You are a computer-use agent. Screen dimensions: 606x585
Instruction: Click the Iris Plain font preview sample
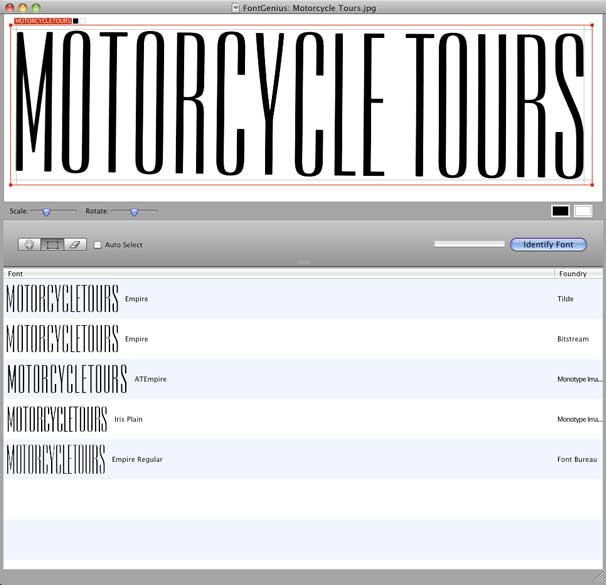click(x=57, y=419)
